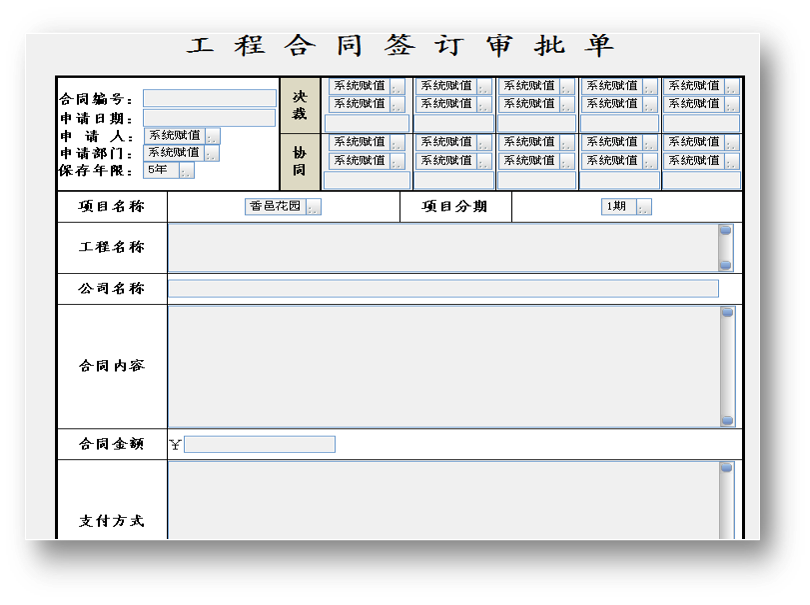Click the 合同编号 input field
Image resolution: width=810 pixels, height=605 pixels.
pyautogui.click(x=209, y=98)
